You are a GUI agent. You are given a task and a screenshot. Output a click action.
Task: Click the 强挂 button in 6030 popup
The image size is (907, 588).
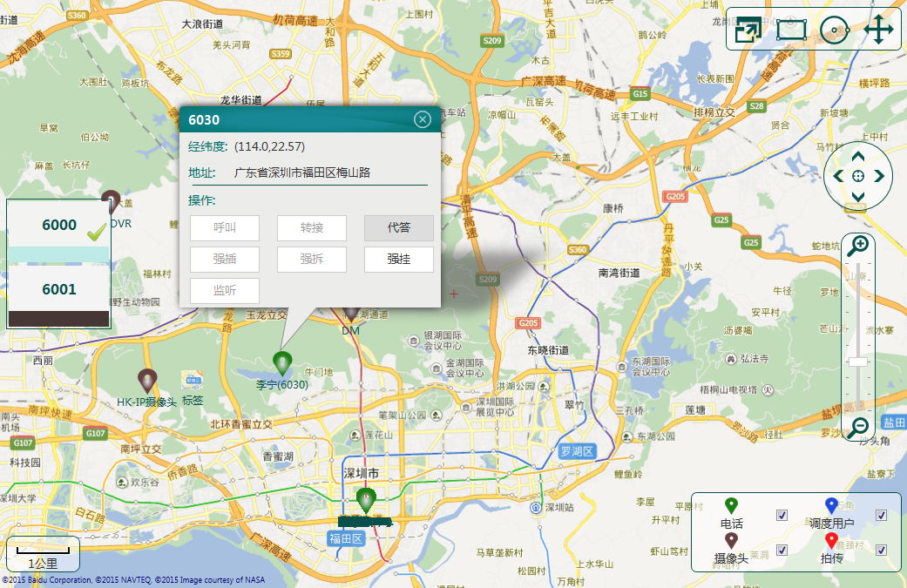coord(398,260)
